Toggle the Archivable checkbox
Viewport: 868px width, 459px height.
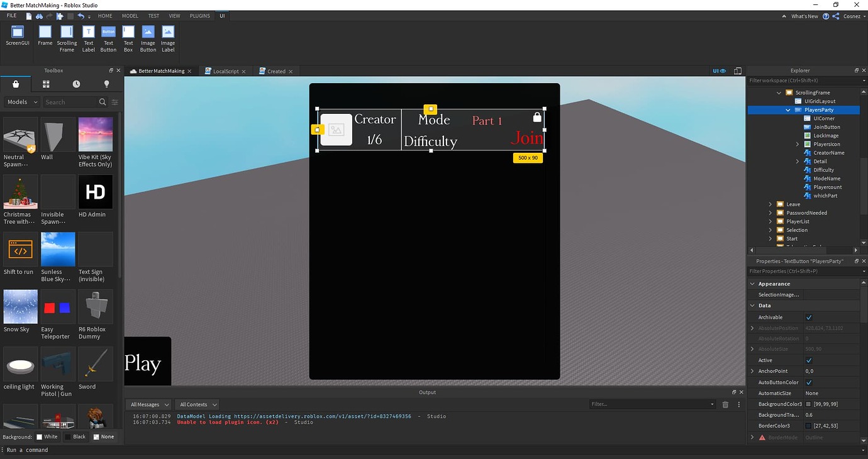point(809,318)
